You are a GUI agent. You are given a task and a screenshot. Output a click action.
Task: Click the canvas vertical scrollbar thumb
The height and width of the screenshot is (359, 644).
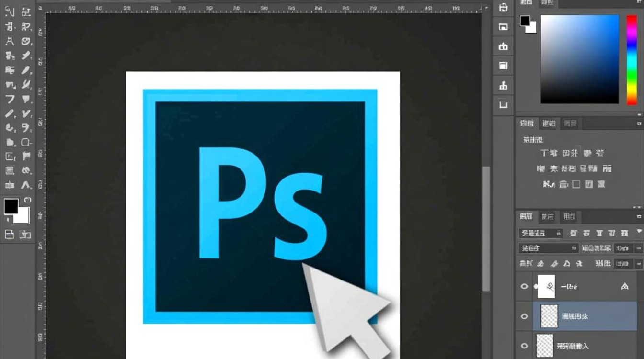[x=486, y=228]
